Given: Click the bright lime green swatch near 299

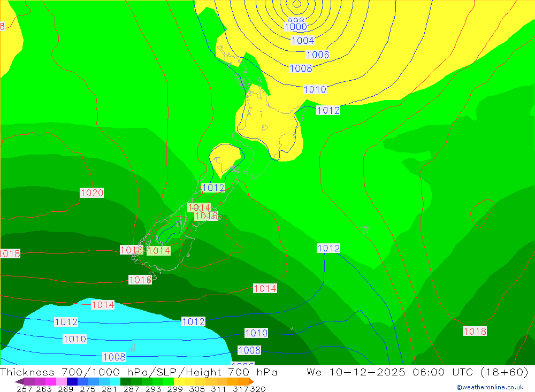Looking at the screenshot, I should click(169, 381).
